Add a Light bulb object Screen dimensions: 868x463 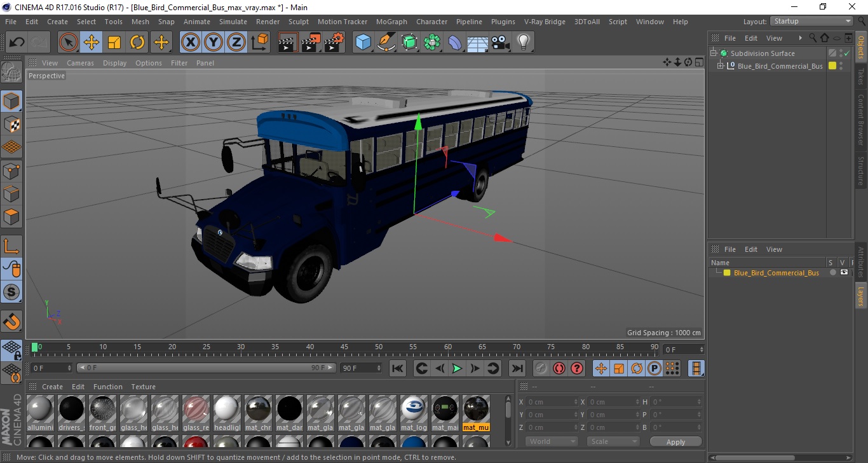(524, 43)
